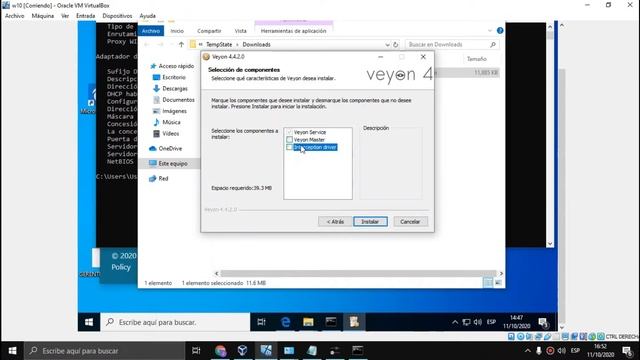Image resolution: width=640 pixels, height=360 pixels.
Task: Open Descargas in navigation pane
Action: tap(170, 89)
